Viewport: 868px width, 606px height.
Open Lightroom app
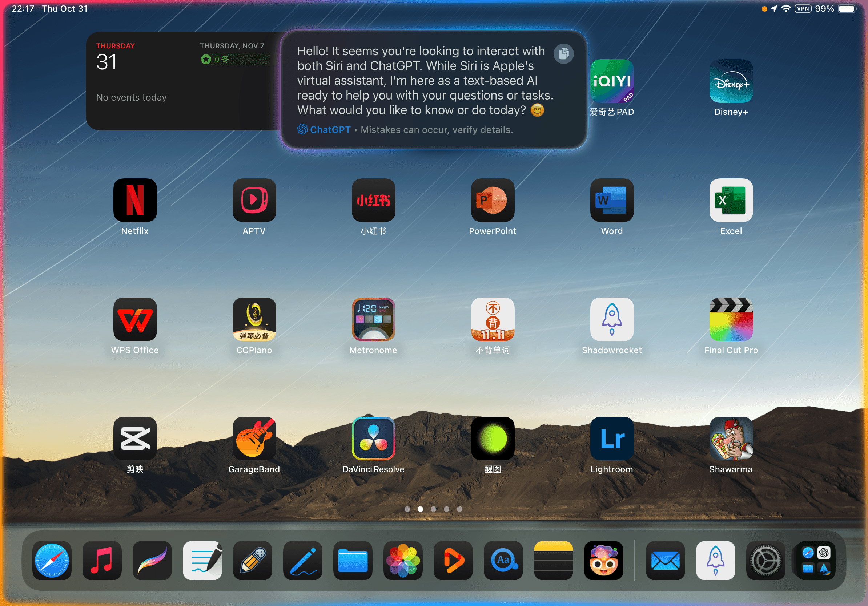click(x=611, y=438)
